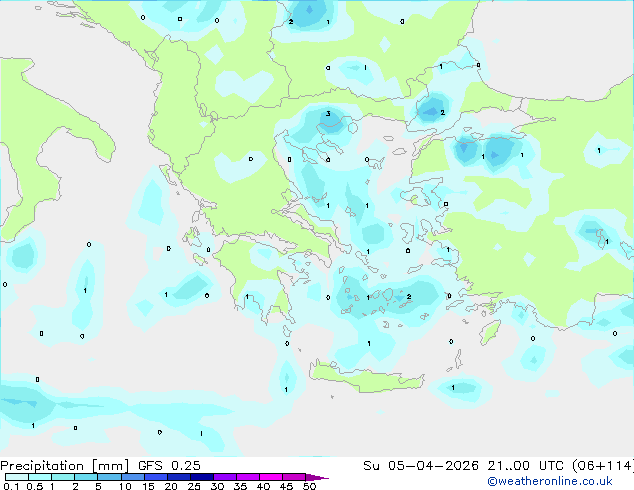The height and width of the screenshot is (490, 634).
Task: Click the "5" legend scale label
Action: click(x=98, y=486)
